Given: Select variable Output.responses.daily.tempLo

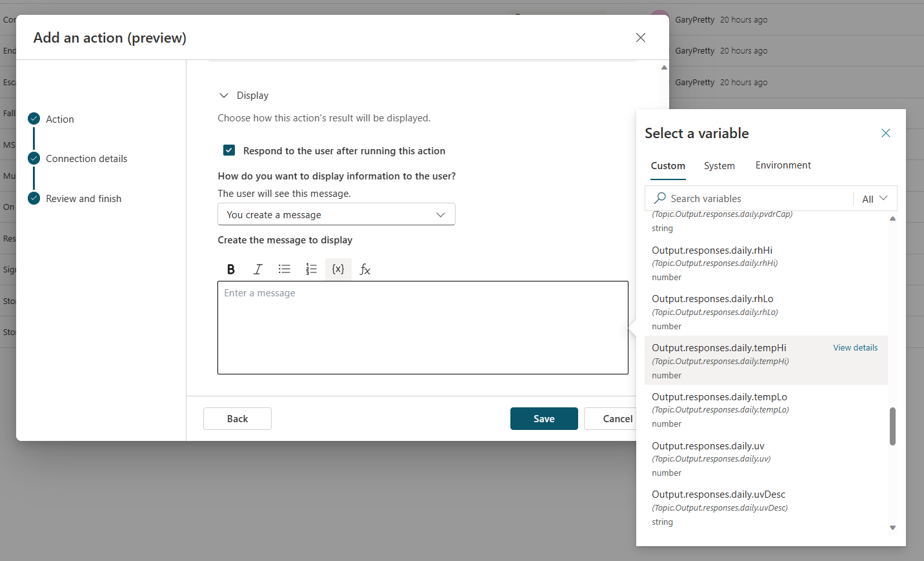Looking at the screenshot, I should point(766,409).
